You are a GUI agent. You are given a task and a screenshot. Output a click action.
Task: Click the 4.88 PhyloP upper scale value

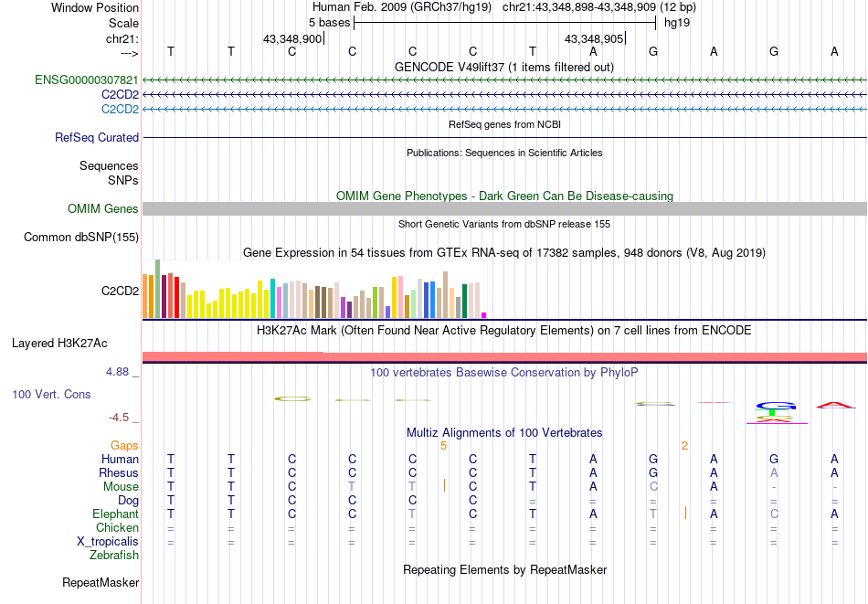coord(117,372)
